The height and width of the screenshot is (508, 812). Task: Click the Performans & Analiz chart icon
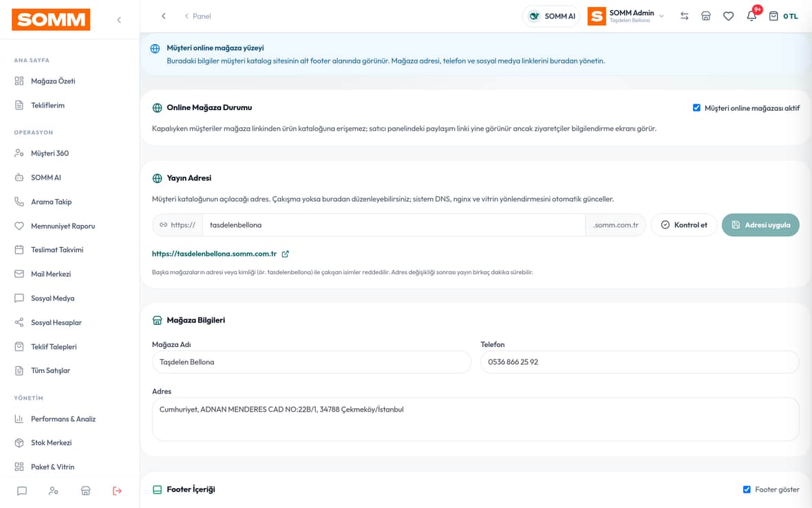pos(19,419)
